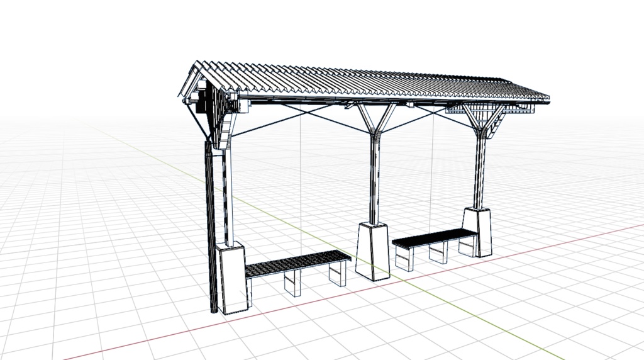Screen dimensions: 644x360
Task: Select the dark pole at shelter's left end
Action: [210, 226]
